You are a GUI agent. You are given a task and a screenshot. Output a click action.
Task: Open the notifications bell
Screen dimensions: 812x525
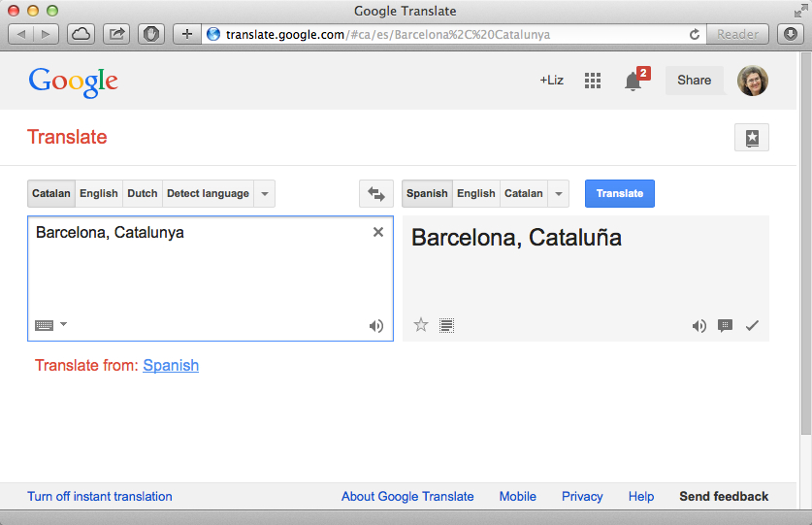pyautogui.click(x=633, y=82)
